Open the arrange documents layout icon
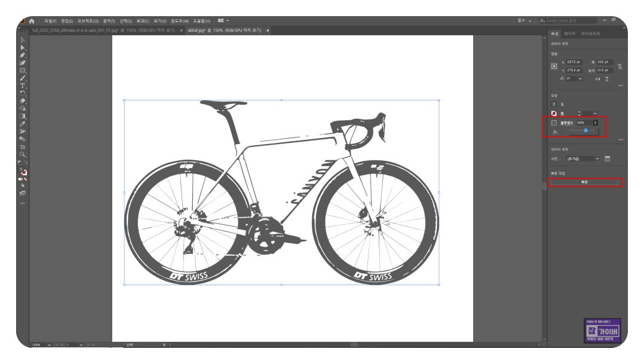The image size is (644, 364). pos(223,20)
